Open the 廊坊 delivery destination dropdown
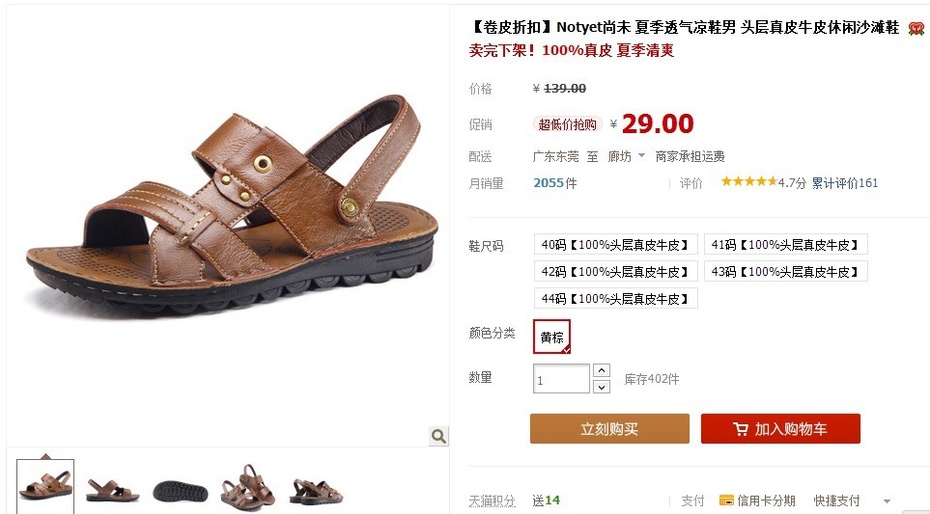Viewport: 930px width, 514px height. tap(626, 157)
